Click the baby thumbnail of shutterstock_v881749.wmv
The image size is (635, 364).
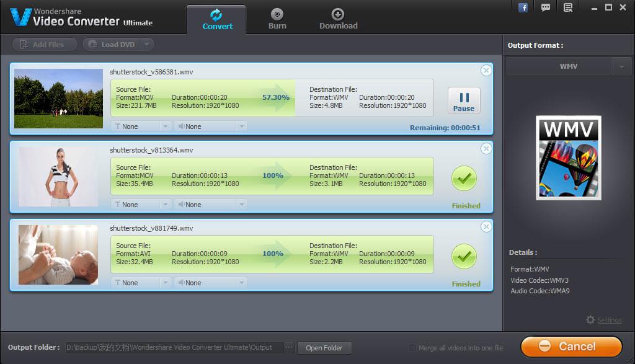(58, 255)
